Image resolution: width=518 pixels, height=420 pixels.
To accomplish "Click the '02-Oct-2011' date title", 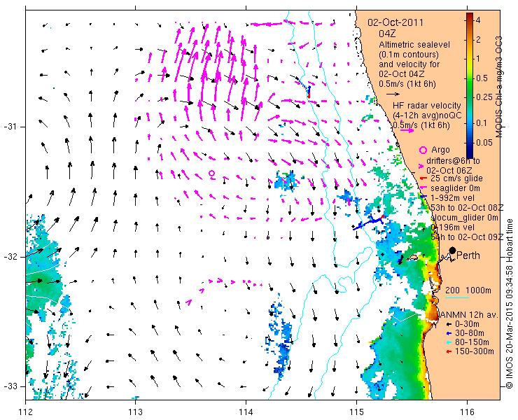I will (395, 22).
